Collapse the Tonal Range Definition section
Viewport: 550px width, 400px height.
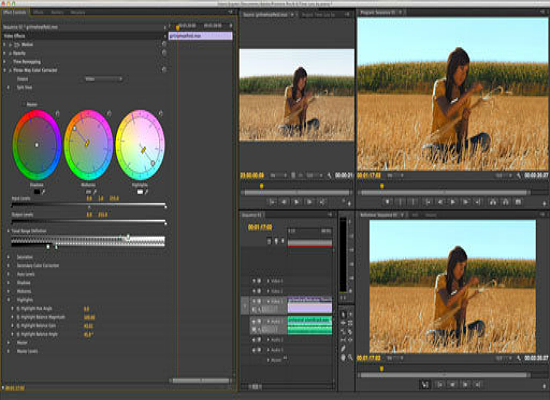pos(8,231)
